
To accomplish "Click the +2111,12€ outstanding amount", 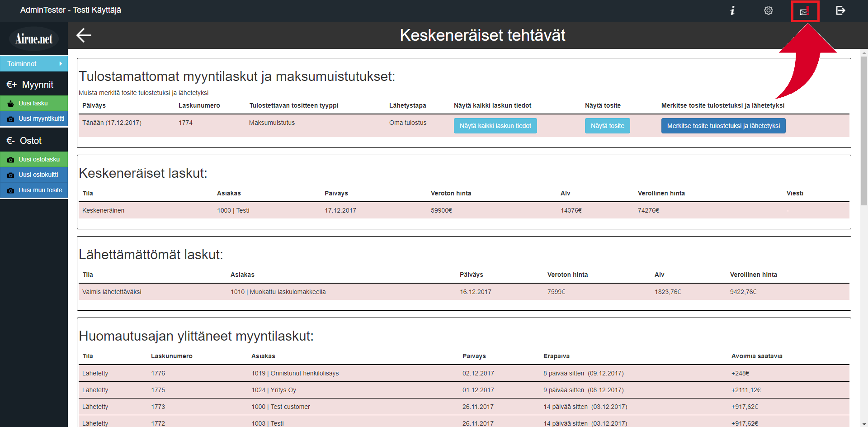I will pos(746,390).
